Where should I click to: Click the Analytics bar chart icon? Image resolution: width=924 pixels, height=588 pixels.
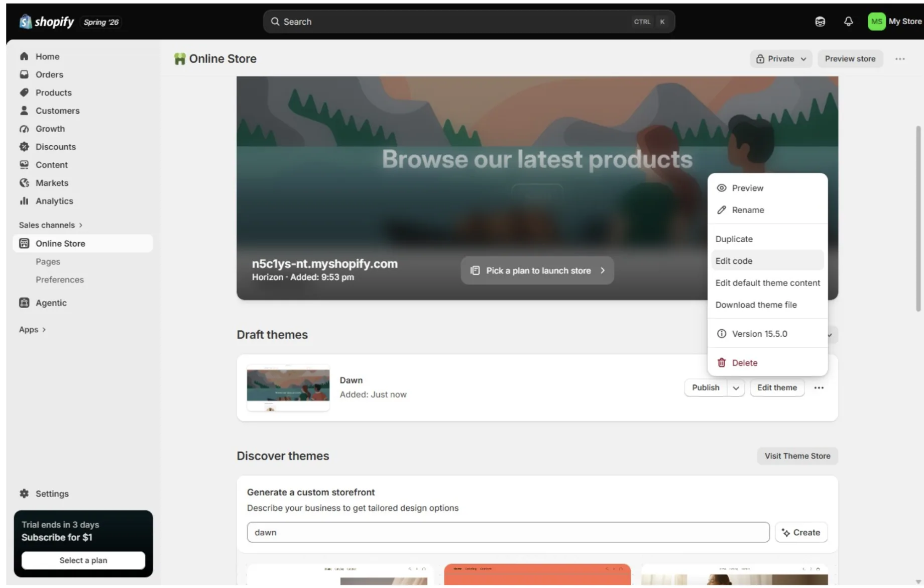pyautogui.click(x=24, y=201)
